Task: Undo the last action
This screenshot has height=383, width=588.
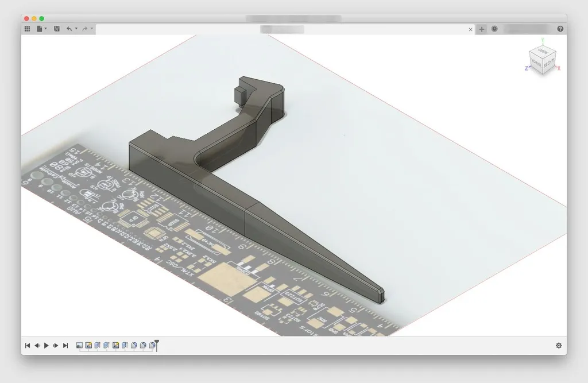Action: [x=69, y=29]
